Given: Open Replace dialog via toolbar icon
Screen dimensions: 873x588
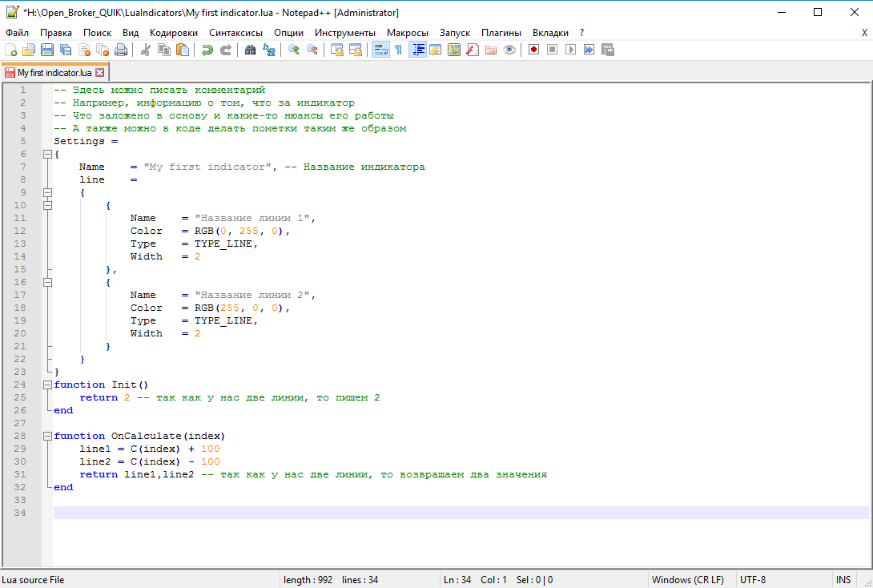Looking at the screenshot, I should tap(269, 50).
